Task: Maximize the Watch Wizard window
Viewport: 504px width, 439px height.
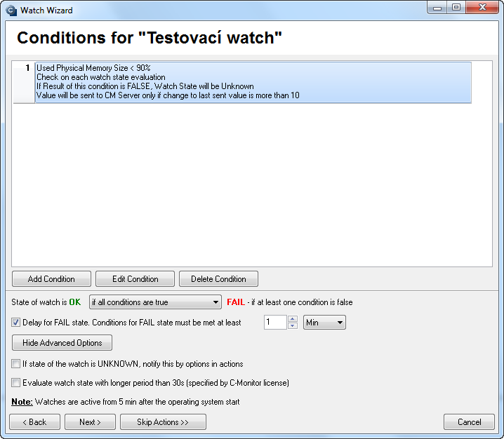Action: [456, 8]
